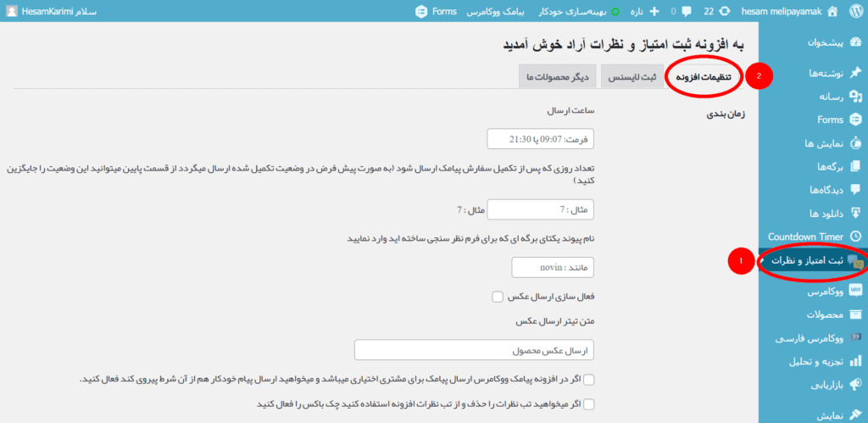868x423 pixels.
Task: Click the محصولات archive icon
Action: [x=856, y=314]
